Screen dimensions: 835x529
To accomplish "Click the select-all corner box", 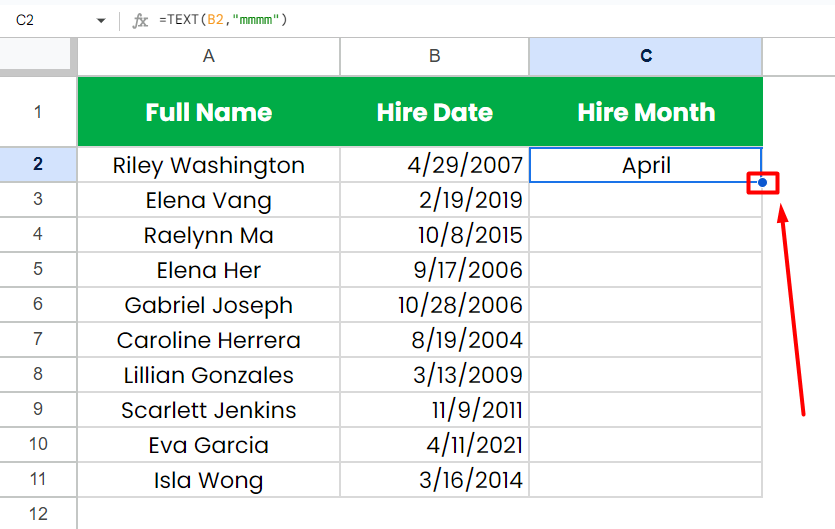I will (x=35, y=53).
